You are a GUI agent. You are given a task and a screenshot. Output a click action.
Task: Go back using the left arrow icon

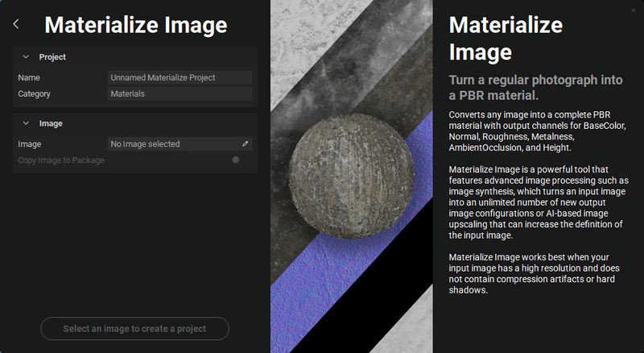(x=16, y=24)
